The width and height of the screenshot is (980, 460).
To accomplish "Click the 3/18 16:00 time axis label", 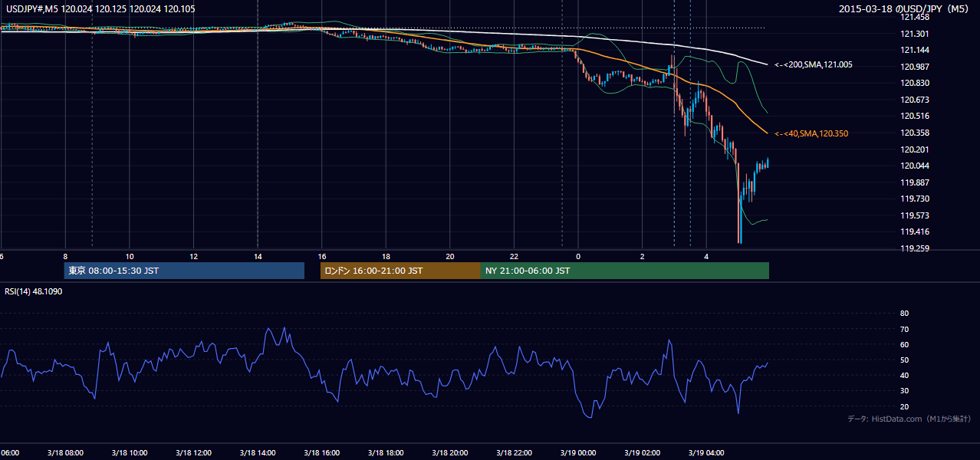I will click(x=321, y=453).
